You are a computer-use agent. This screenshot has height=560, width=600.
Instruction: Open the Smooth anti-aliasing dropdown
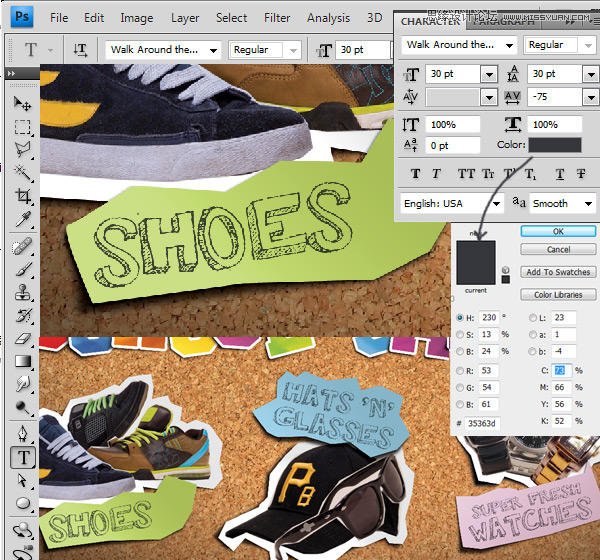pos(588,203)
